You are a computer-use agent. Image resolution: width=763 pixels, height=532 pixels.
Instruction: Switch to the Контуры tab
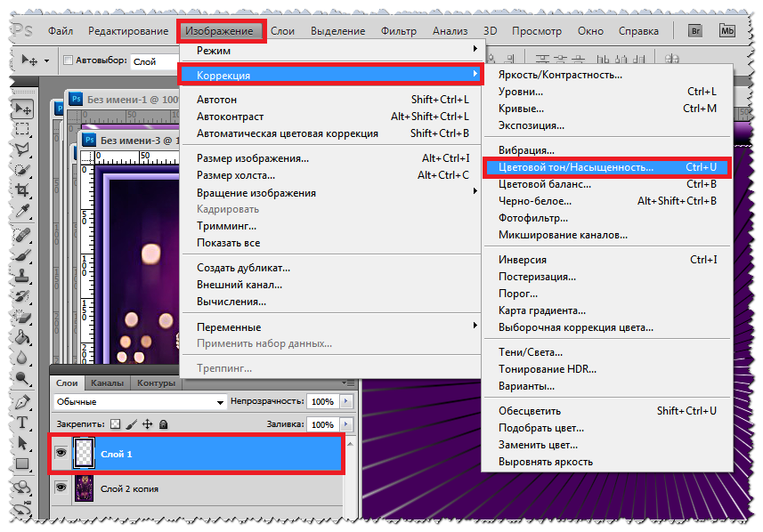tap(156, 383)
